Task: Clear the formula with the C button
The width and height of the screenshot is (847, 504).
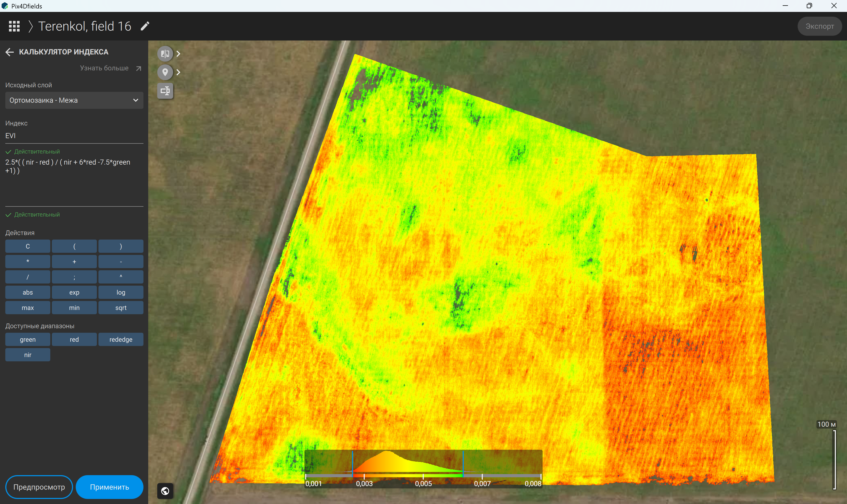Action: click(x=28, y=246)
